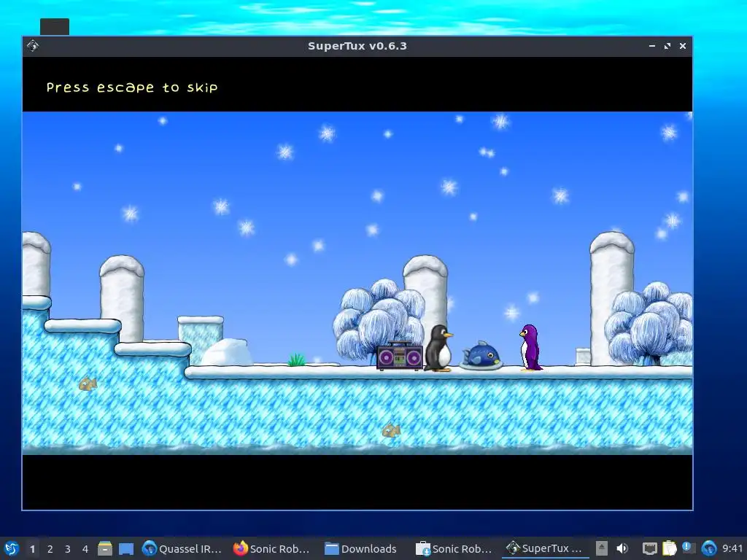Switch to Firefox Sonic Rob... taskbar window
This screenshot has height=560, width=747.
(271, 548)
